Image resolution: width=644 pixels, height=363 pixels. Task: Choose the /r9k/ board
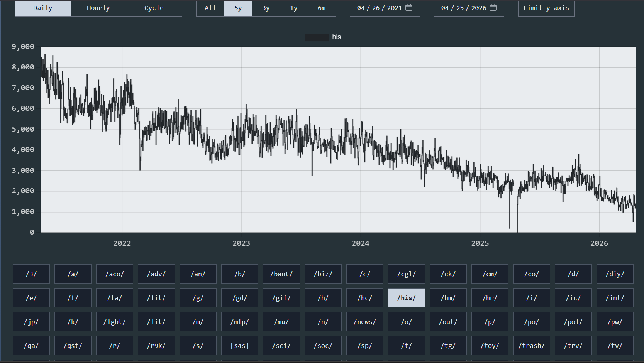pos(156,346)
